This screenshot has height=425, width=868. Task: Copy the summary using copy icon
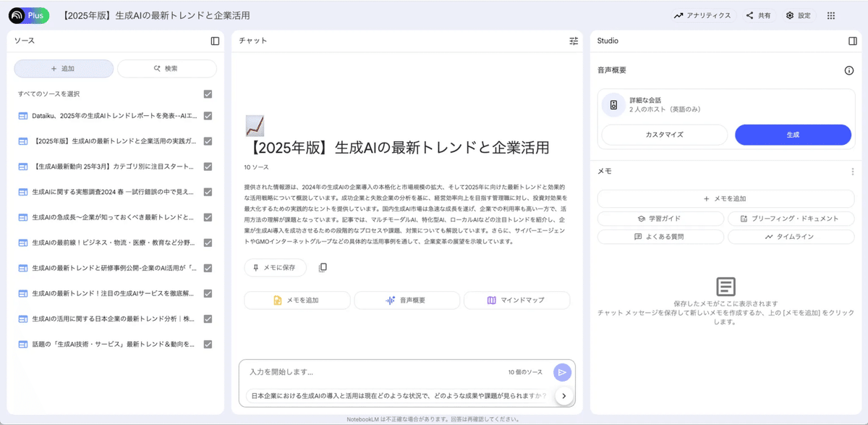coord(323,266)
